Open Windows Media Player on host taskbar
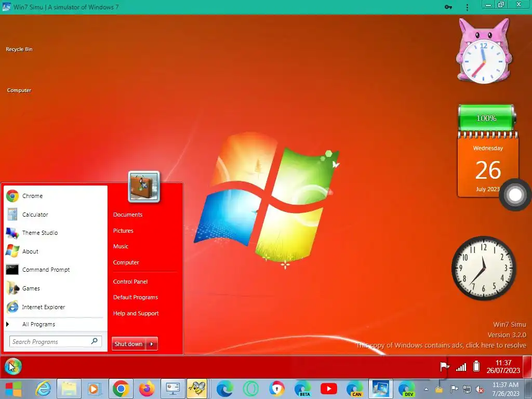This screenshot has width=532, height=399. click(95, 389)
